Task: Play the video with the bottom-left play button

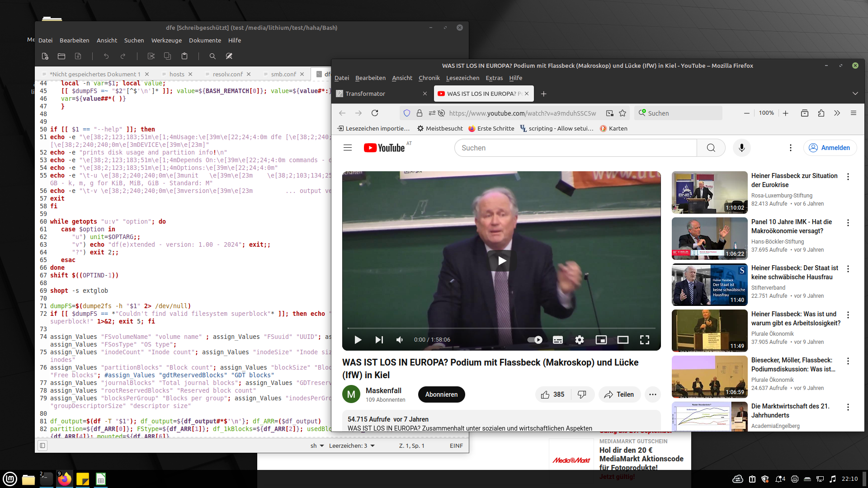Action: 358,340
